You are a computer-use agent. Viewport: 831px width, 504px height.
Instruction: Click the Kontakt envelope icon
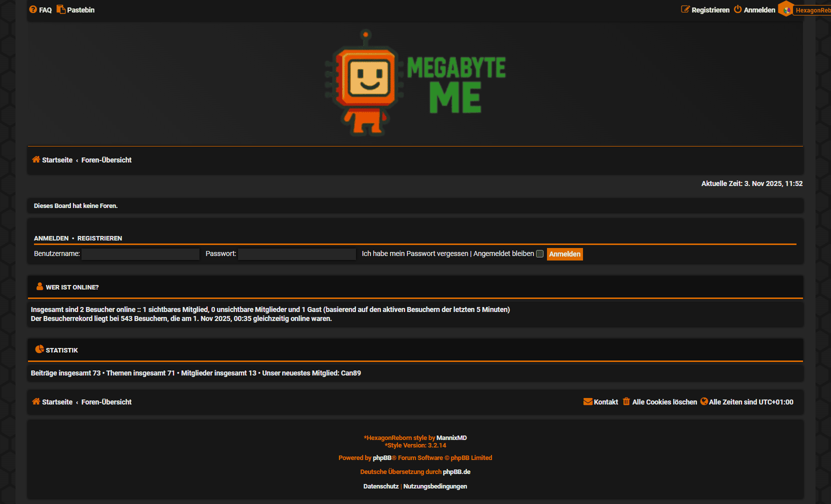pos(587,401)
